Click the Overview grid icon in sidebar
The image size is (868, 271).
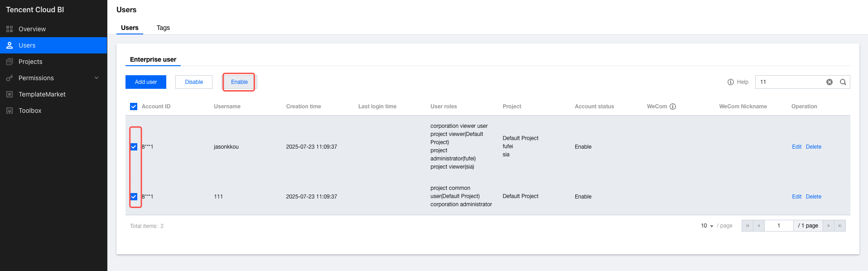click(x=10, y=29)
